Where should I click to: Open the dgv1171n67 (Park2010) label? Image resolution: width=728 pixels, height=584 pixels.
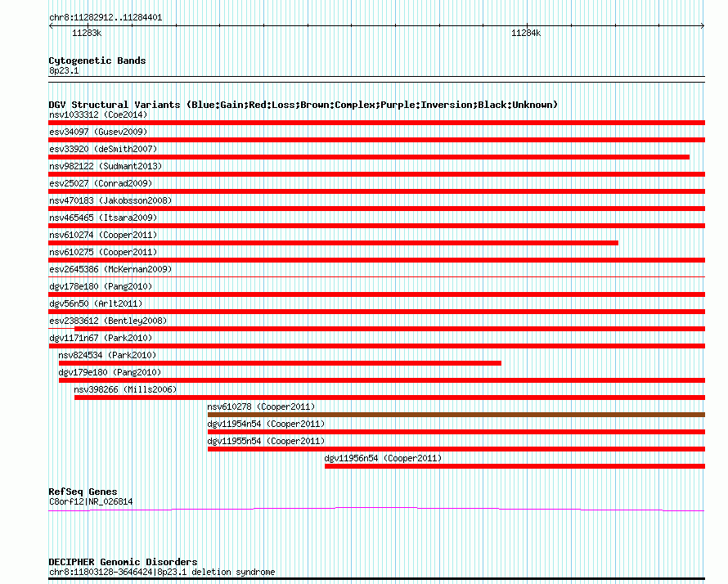pos(101,338)
